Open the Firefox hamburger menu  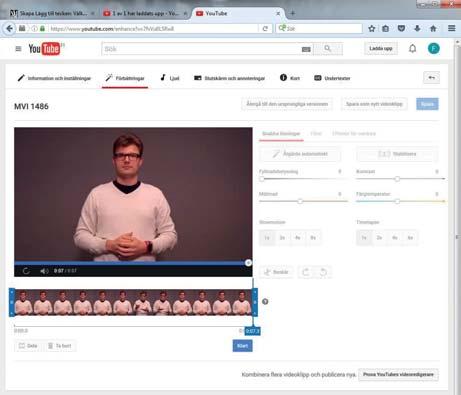[452, 29]
